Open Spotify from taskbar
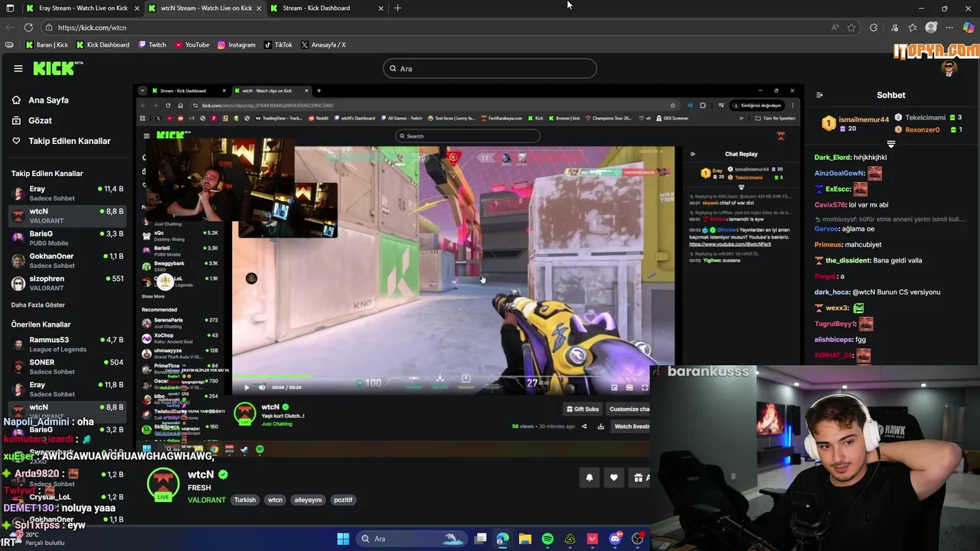Image resolution: width=980 pixels, height=551 pixels. (x=547, y=539)
